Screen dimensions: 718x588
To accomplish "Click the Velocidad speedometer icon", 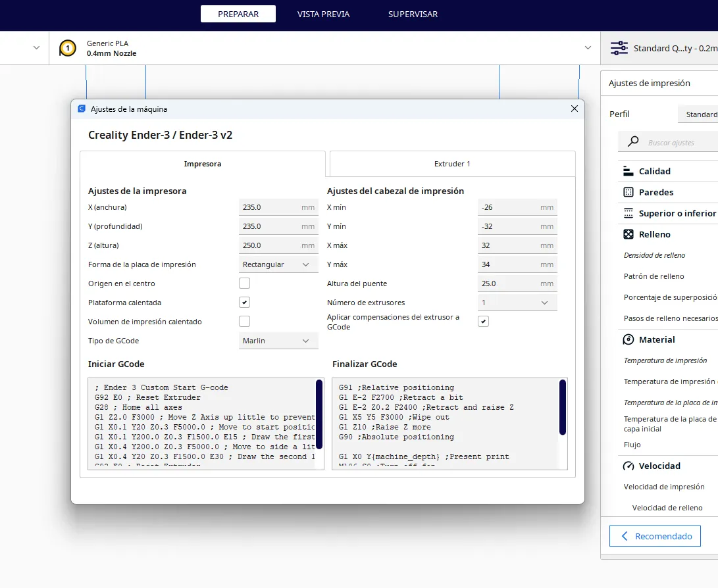I will [628, 466].
